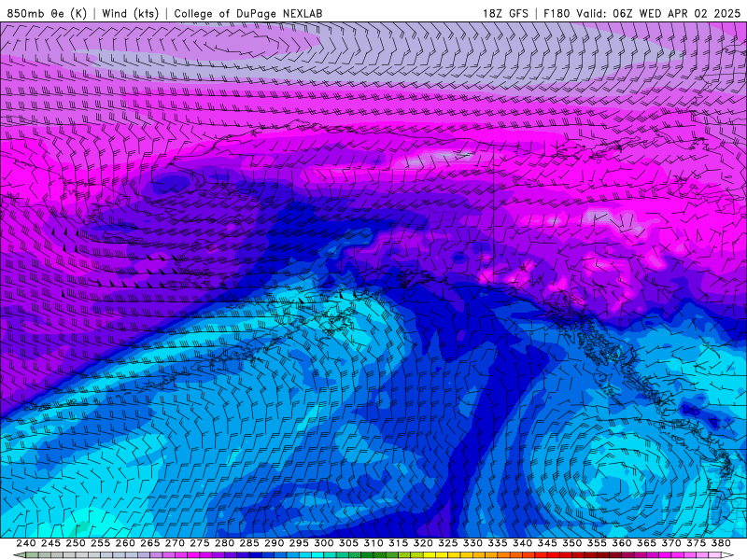Click the 340 colorbar label
The width and height of the screenshot is (747, 560).
click(x=522, y=543)
